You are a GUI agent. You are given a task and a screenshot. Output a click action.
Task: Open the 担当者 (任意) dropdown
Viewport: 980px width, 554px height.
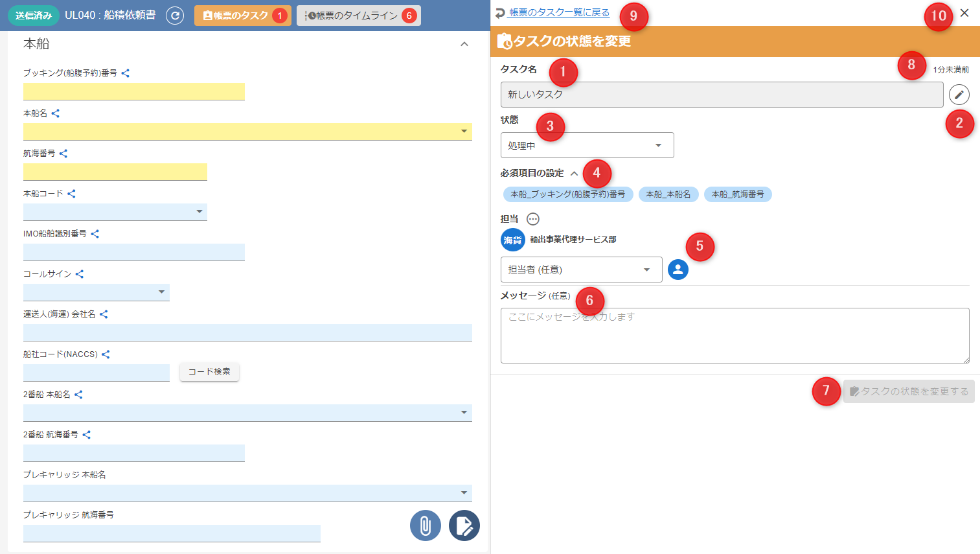581,270
